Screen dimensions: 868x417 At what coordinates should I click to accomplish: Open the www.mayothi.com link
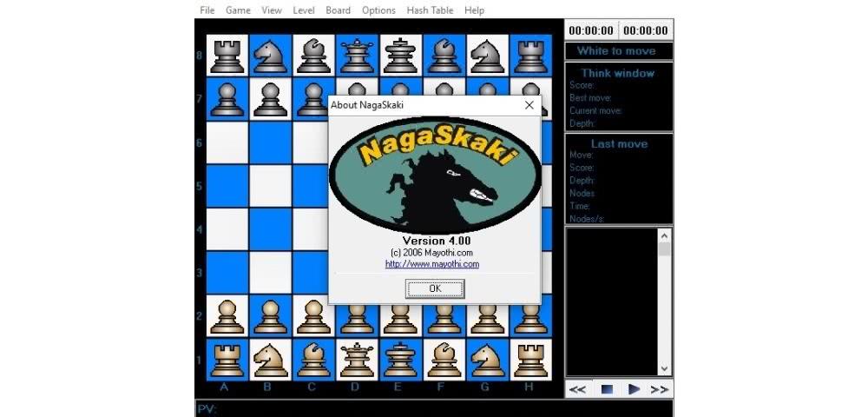pos(432,264)
